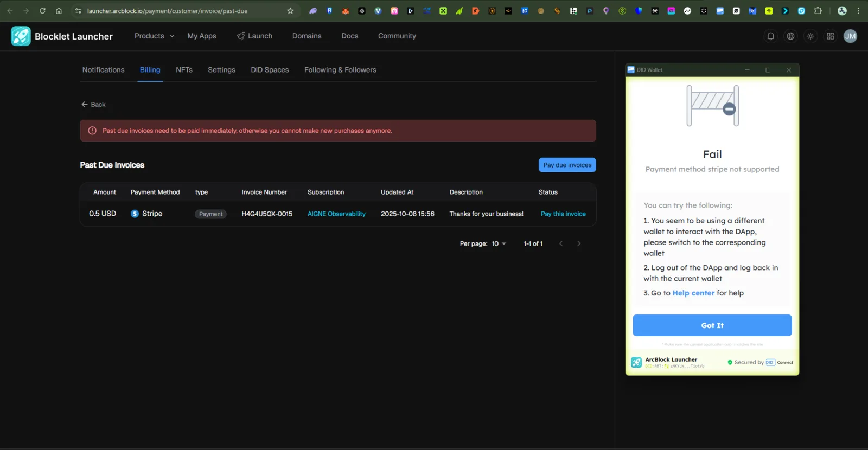Click the 0.5 USD amount cell
Viewport: 868px width, 450px height.
pos(103,214)
